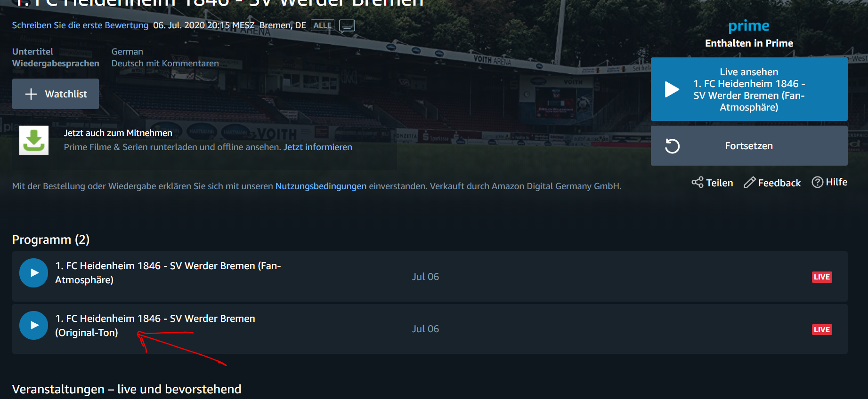The image size is (868, 399).
Task: Click the green download icon
Action: [x=34, y=140]
